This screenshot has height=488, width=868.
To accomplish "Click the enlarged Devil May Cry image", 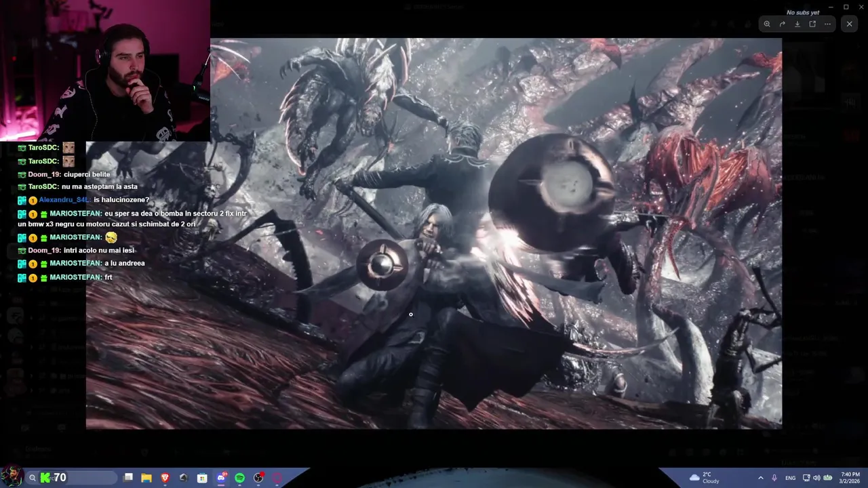I will coord(434,233).
